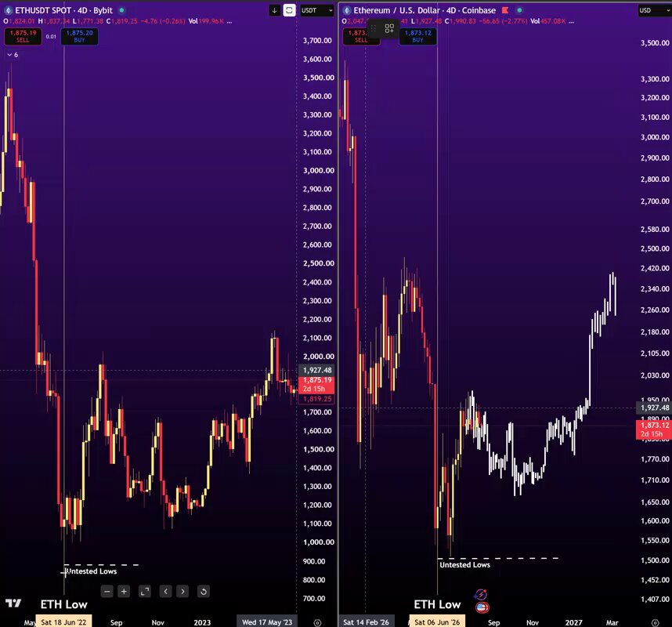Click the Untested Lows label on Bybit chart
The height and width of the screenshot is (627, 672).
click(91, 571)
